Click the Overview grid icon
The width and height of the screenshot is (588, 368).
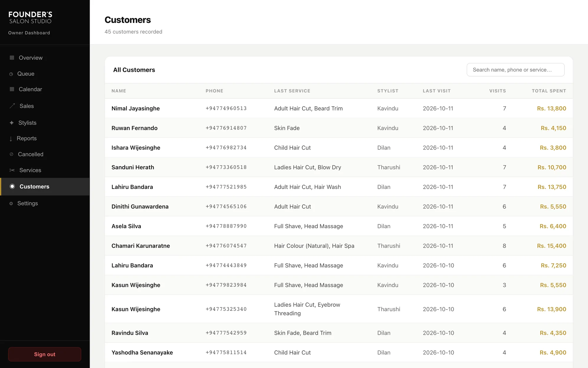click(x=12, y=58)
